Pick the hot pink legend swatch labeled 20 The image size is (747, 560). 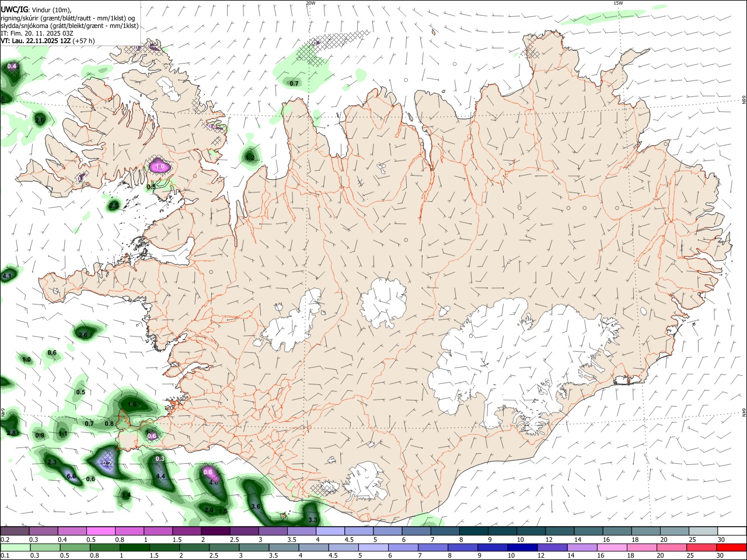click(x=671, y=547)
